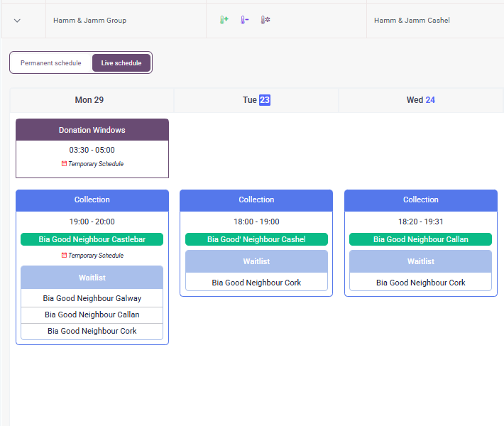
Task: Click calendar icon in Donation Windows card
Action: [x=64, y=163]
